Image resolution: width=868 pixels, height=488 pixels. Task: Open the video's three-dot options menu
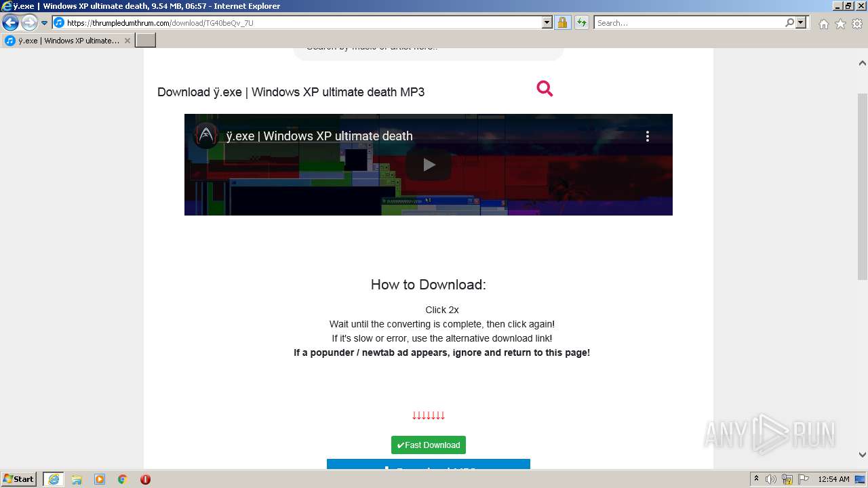648,136
